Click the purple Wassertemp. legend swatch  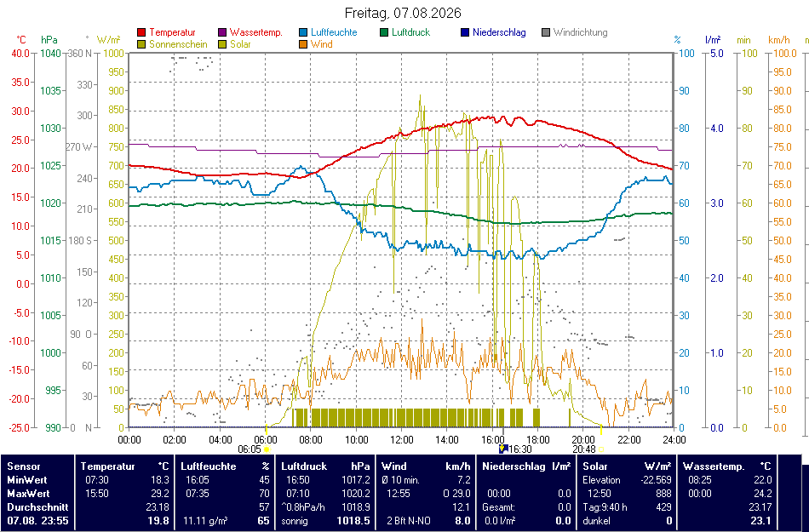pos(222,32)
